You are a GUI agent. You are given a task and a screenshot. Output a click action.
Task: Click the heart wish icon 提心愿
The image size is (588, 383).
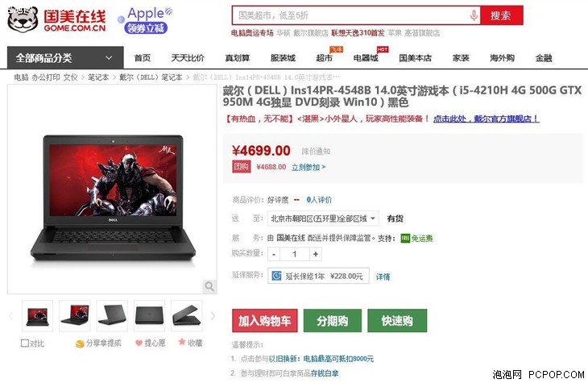click(139, 343)
